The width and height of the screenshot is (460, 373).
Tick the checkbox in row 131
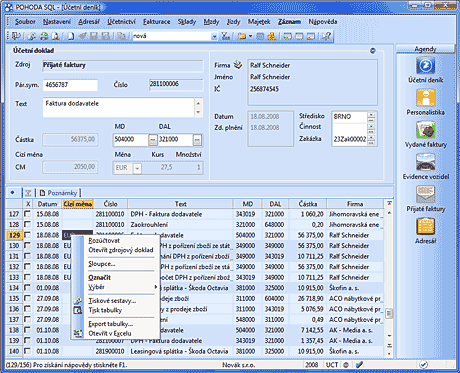coord(27,256)
